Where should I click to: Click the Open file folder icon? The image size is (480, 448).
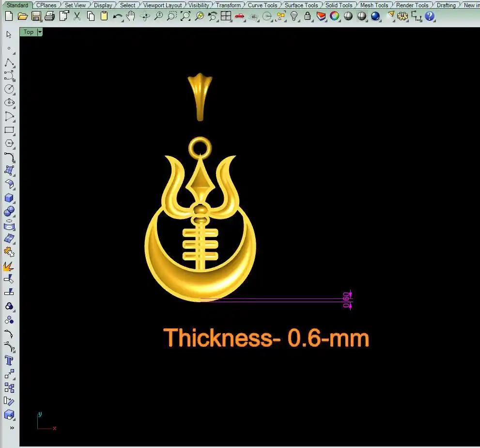(22, 16)
